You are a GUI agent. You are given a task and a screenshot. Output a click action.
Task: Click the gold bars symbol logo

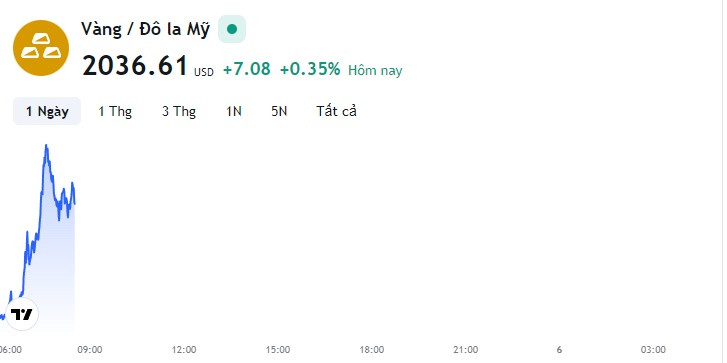tap(41, 48)
